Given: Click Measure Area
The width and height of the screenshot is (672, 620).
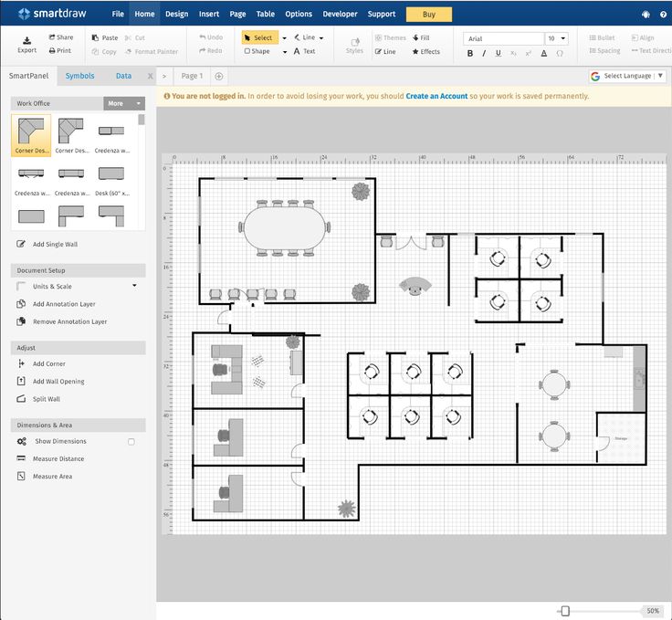Looking at the screenshot, I should tap(45, 476).
